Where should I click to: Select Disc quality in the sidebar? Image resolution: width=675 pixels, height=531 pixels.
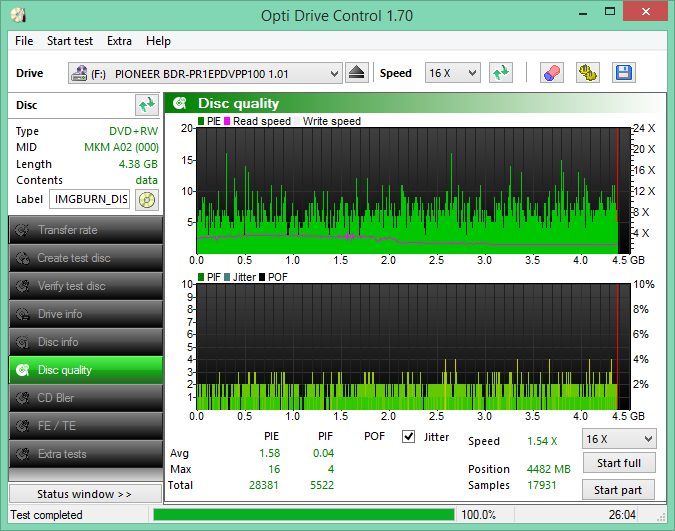click(x=86, y=370)
